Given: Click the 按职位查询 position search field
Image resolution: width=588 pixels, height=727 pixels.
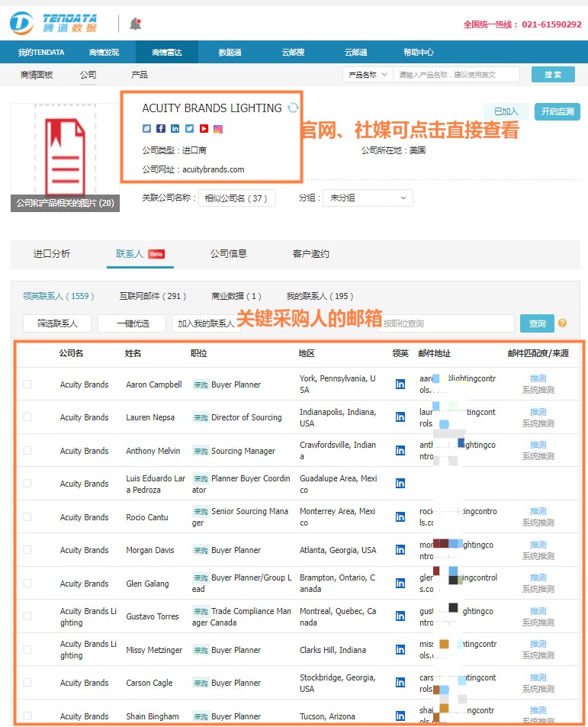Looking at the screenshot, I should (445, 323).
